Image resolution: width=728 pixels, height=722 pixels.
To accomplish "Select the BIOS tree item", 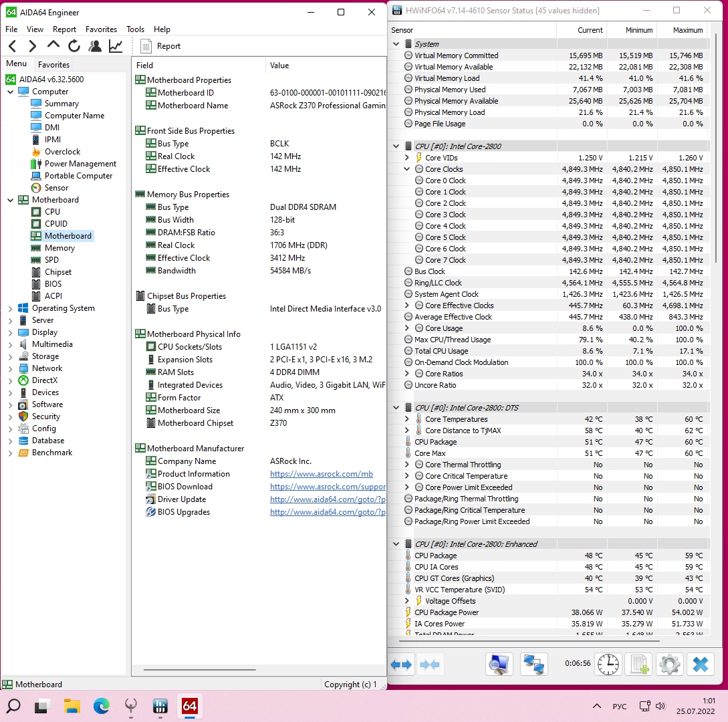I will point(53,284).
